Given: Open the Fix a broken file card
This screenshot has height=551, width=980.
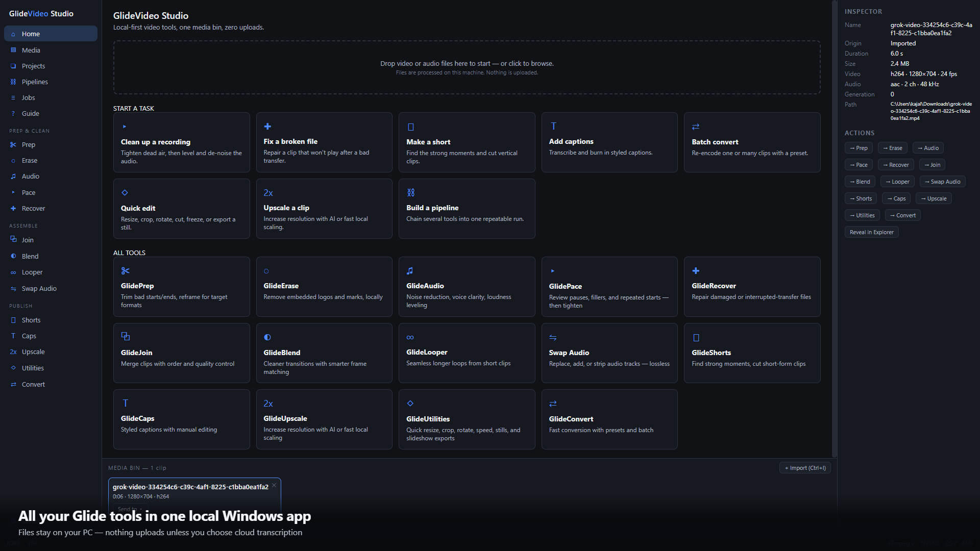Looking at the screenshot, I should pos(324,142).
